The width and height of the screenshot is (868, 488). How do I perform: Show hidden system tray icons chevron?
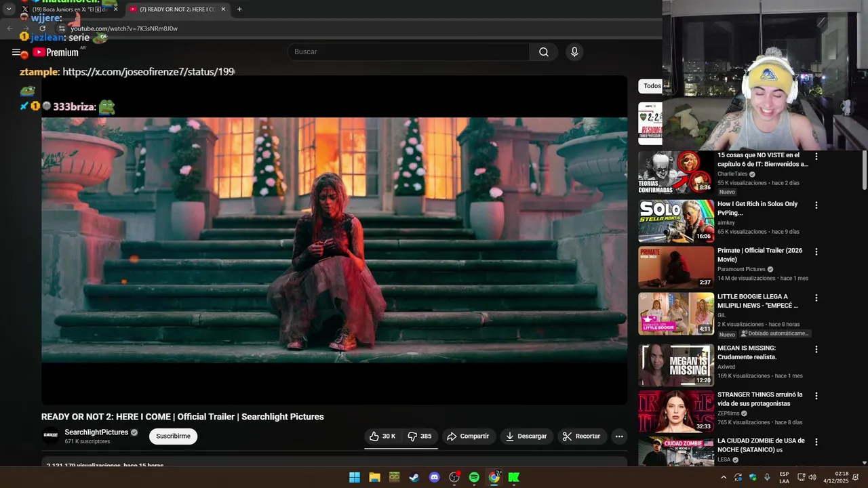(x=724, y=477)
